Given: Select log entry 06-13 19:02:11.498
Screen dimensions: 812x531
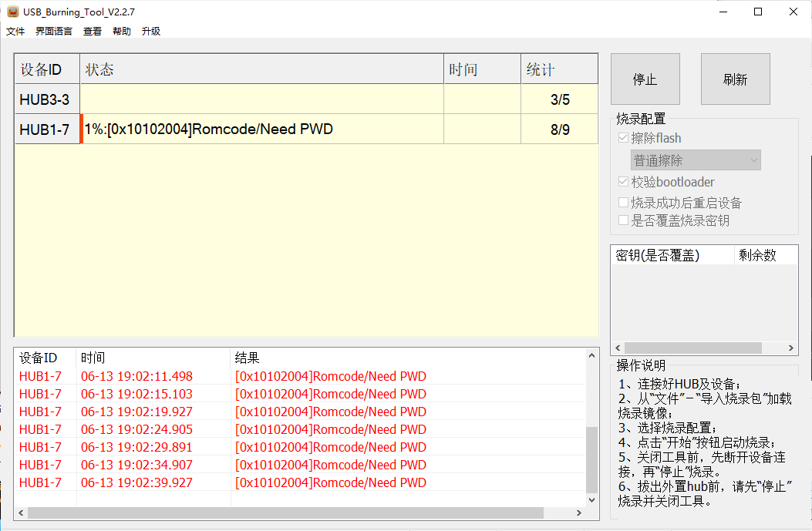Looking at the screenshot, I should coord(301,376).
